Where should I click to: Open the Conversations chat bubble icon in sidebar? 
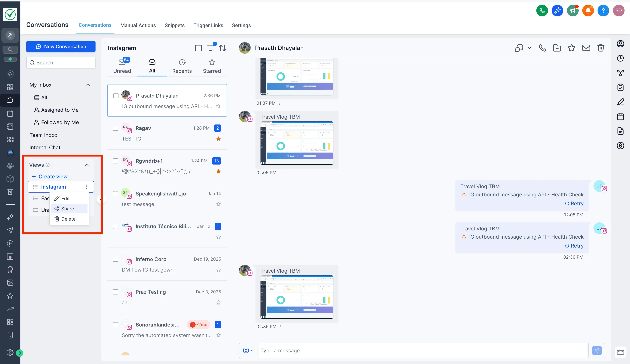[x=10, y=100]
